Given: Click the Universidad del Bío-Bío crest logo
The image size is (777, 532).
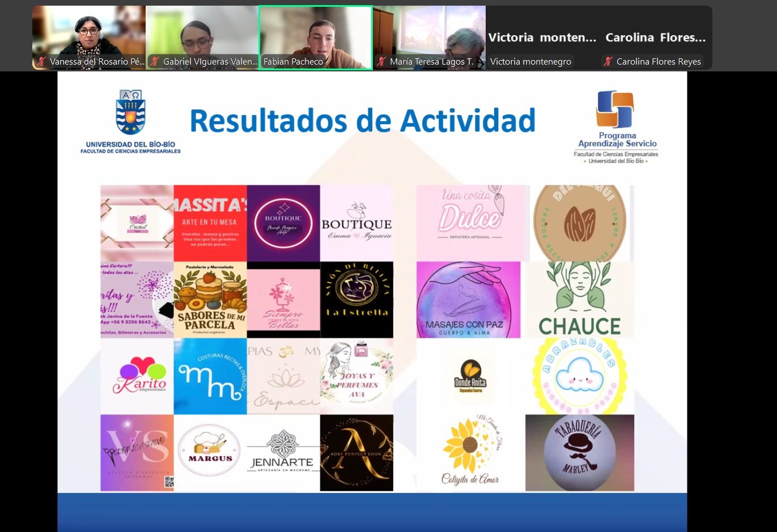Looking at the screenshot, I should click(130, 112).
